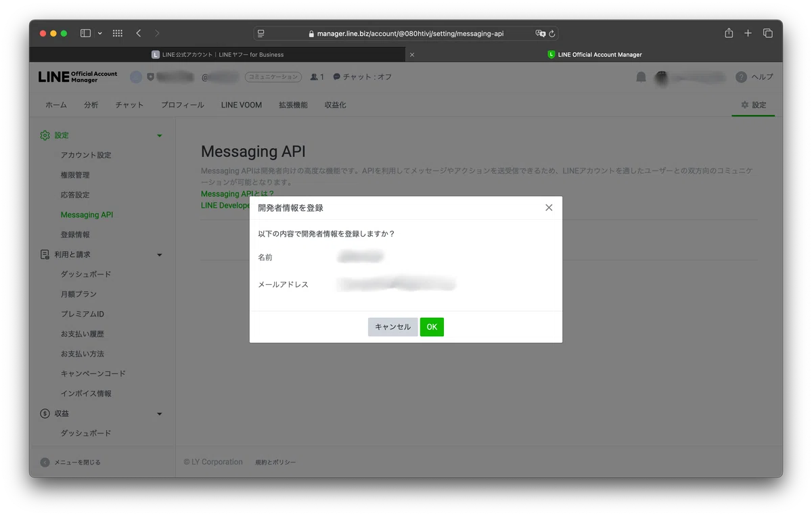This screenshot has width=812, height=516.
Task: Select the address bar URL field
Action: tap(406, 33)
